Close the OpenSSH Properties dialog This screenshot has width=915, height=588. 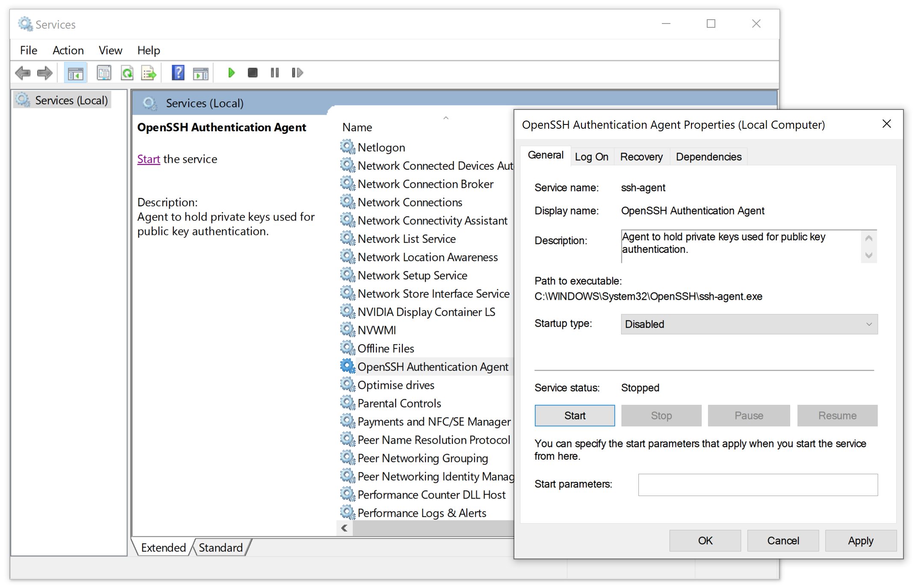886,124
